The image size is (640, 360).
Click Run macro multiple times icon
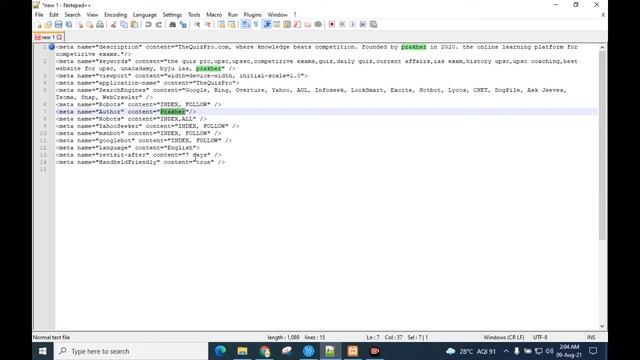point(363,24)
